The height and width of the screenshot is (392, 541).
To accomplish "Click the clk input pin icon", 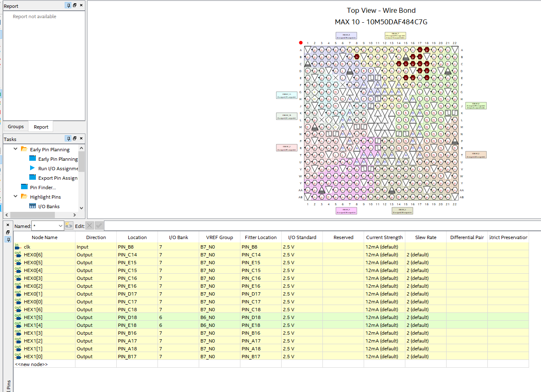I will tap(18, 246).
